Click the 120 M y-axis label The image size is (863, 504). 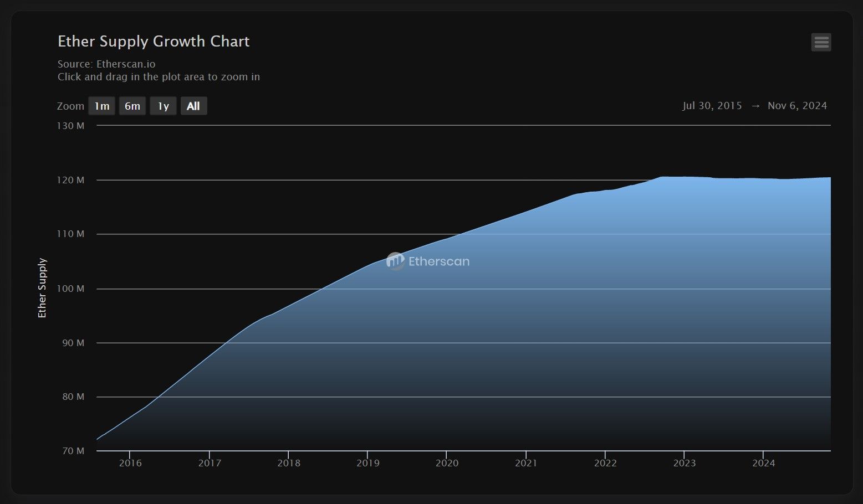70,180
